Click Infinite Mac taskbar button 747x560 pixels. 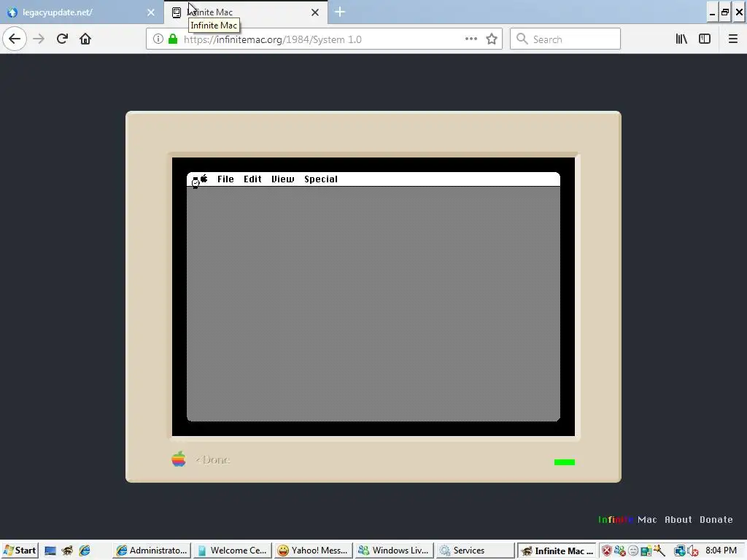tap(557, 551)
